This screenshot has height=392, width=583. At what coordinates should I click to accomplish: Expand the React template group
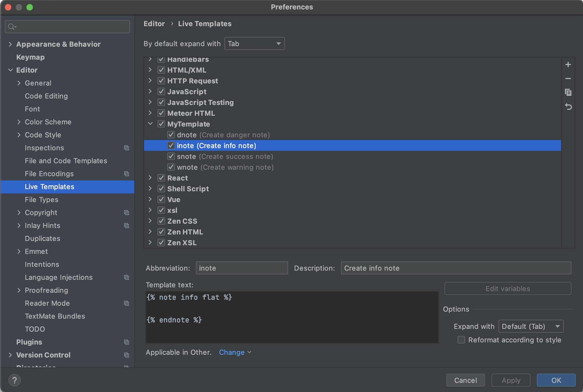(151, 178)
